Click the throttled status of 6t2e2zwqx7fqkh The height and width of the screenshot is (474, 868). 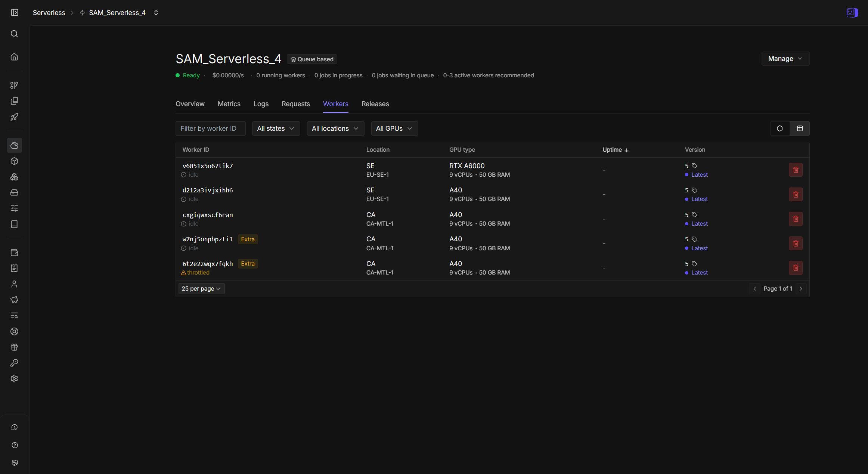(195, 273)
